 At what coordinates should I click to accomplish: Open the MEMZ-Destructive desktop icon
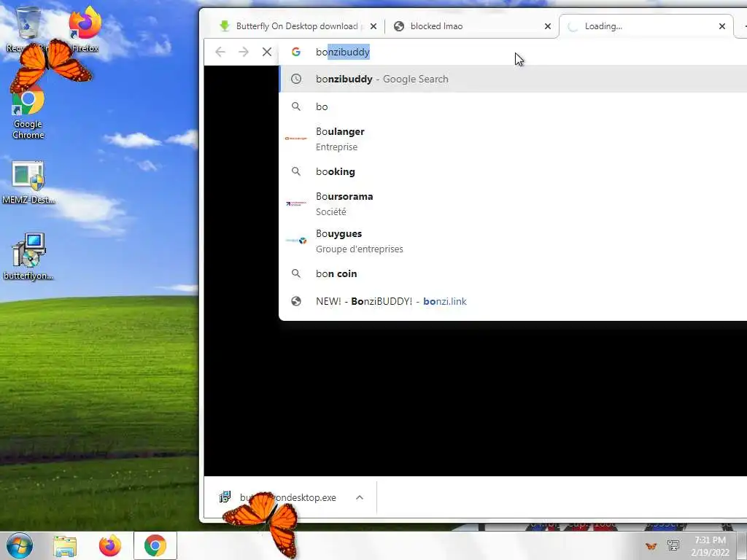28,183
